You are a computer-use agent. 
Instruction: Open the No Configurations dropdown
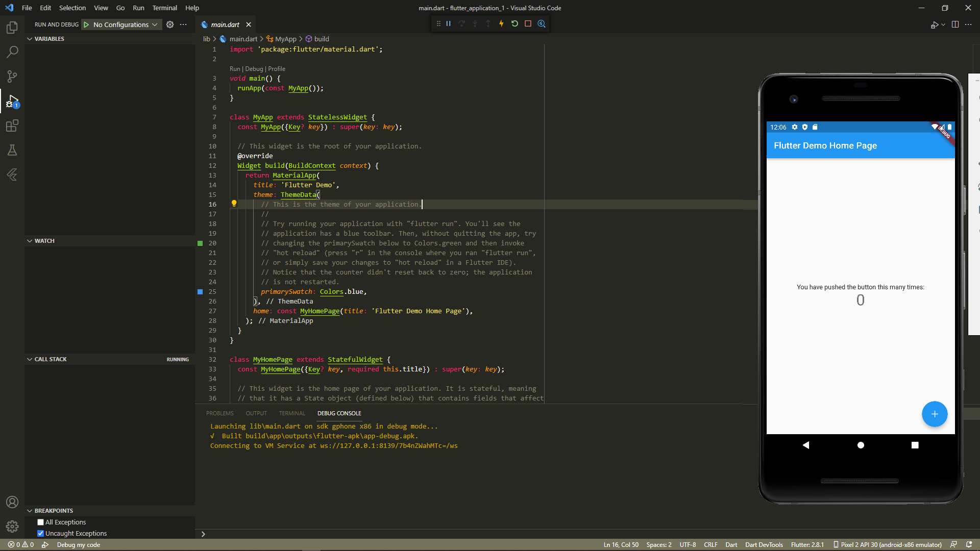125,24
